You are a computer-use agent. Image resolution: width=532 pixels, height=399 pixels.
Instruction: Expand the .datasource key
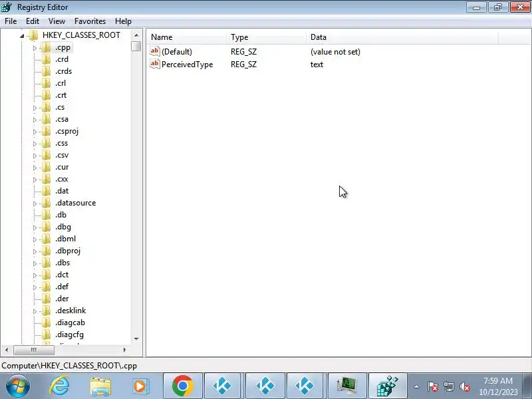[x=35, y=203]
